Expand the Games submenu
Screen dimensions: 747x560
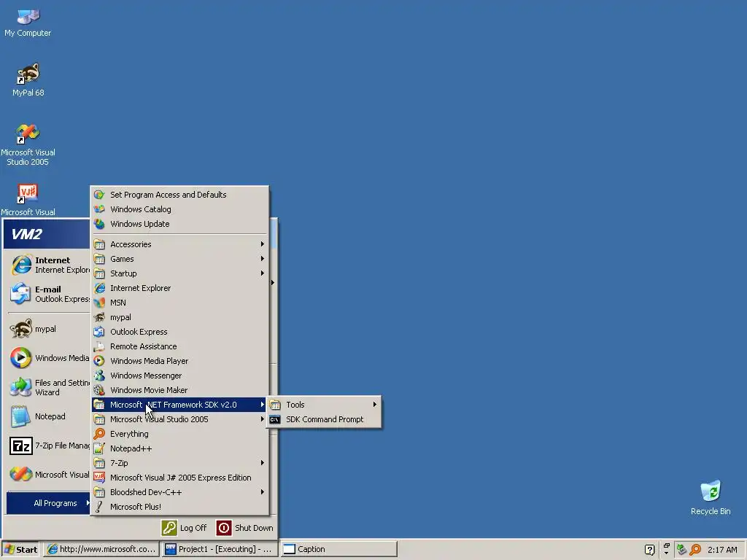coord(180,259)
